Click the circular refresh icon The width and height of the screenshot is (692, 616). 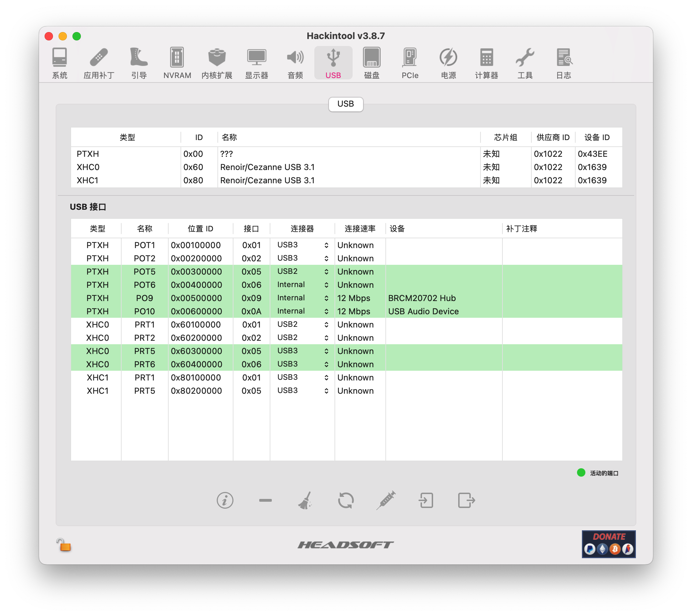click(346, 501)
